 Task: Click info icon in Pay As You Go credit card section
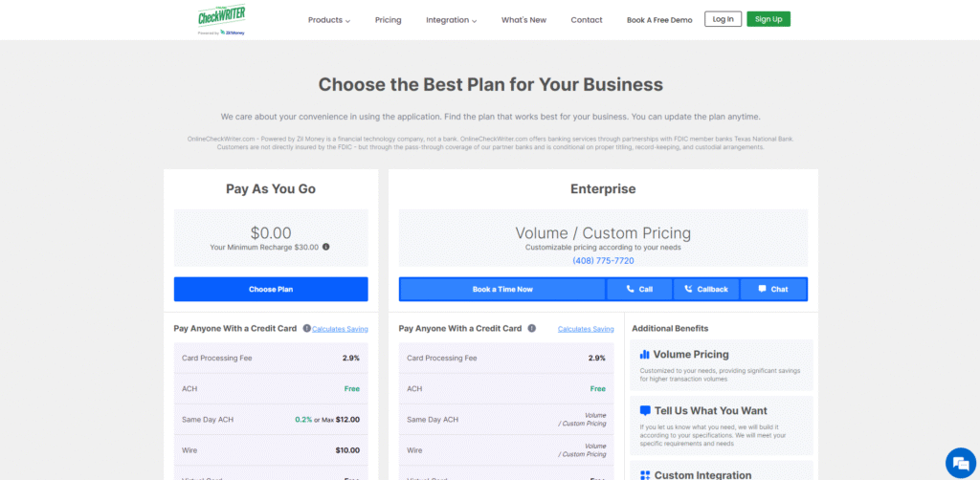click(x=306, y=328)
